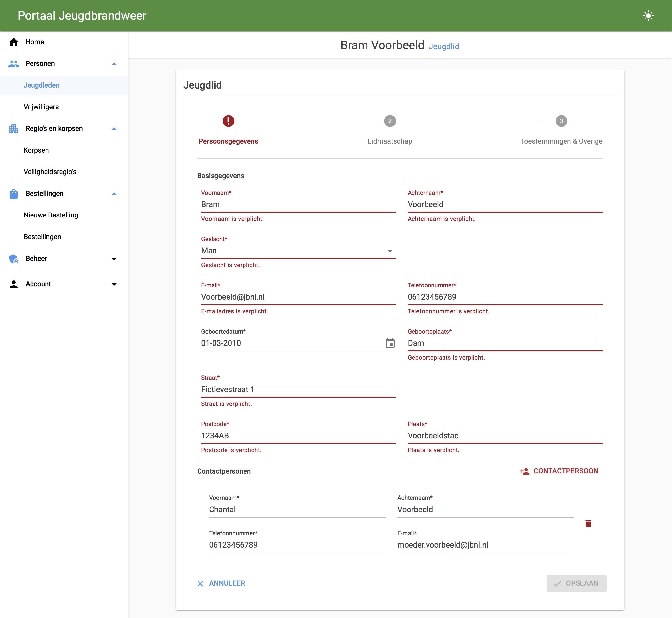This screenshot has width=672, height=618.
Task: Click the Opslaan button
Action: (576, 583)
